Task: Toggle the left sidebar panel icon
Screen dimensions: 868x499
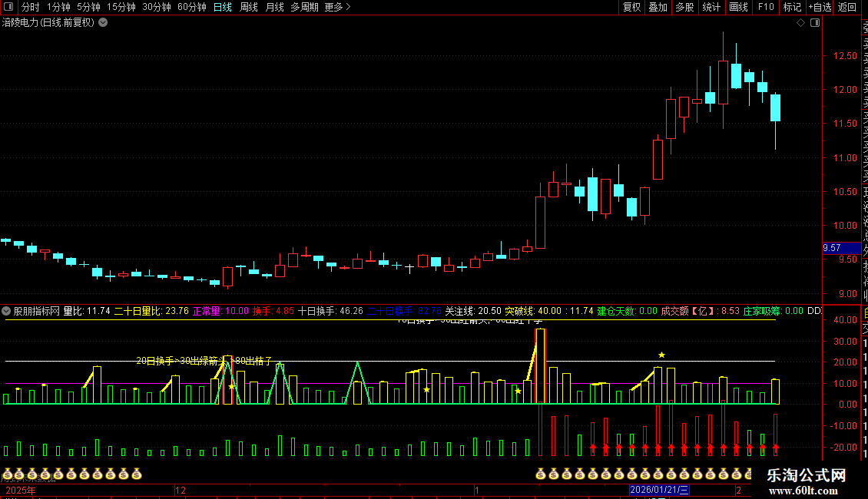Action: [x=8, y=7]
